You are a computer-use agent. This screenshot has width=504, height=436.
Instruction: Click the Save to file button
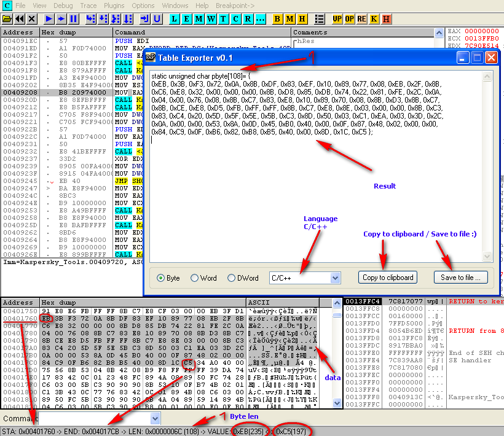(x=460, y=278)
